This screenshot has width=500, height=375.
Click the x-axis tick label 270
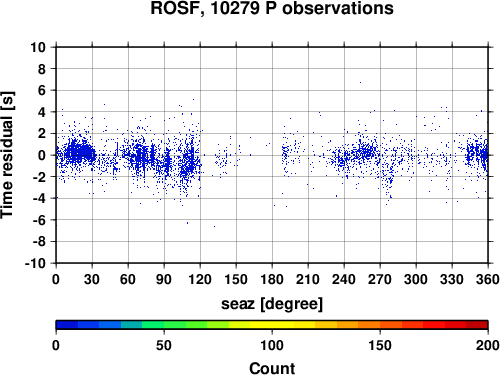[x=380, y=279]
